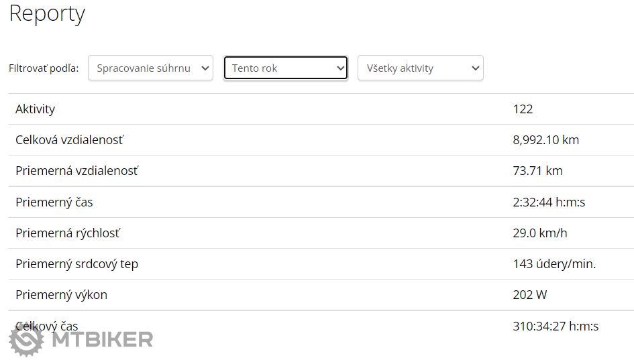Click the 73.71 km average distance value
The height and width of the screenshot is (364, 634).
[x=537, y=171]
